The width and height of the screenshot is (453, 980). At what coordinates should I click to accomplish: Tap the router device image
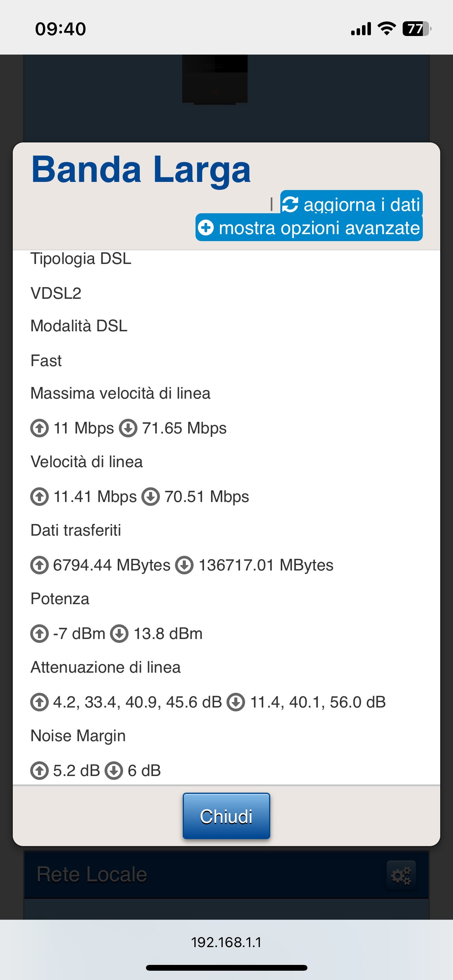(x=215, y=79)
